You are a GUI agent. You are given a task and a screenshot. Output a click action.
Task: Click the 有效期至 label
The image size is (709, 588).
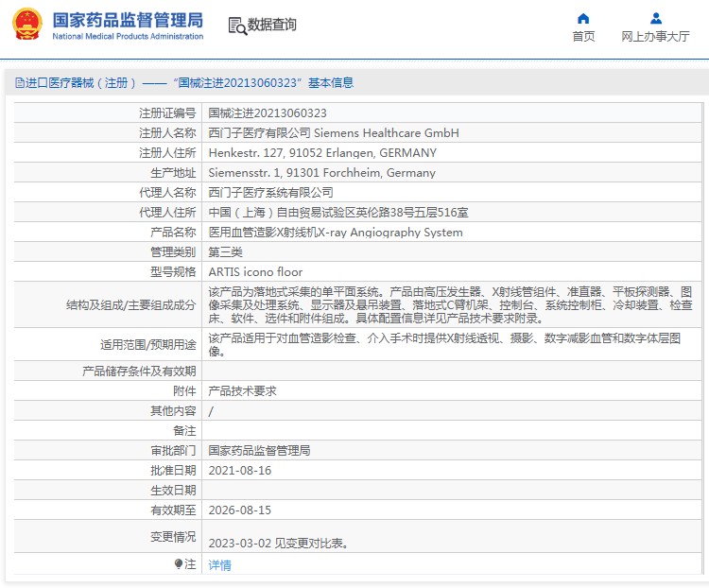(x=173, y=510)
